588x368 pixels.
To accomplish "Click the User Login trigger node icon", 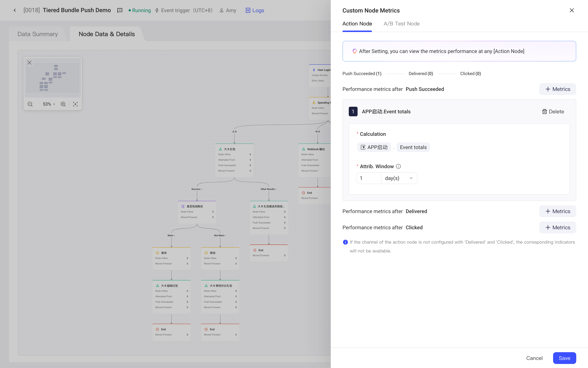I will pyautogui.click(x=314, y=70).
